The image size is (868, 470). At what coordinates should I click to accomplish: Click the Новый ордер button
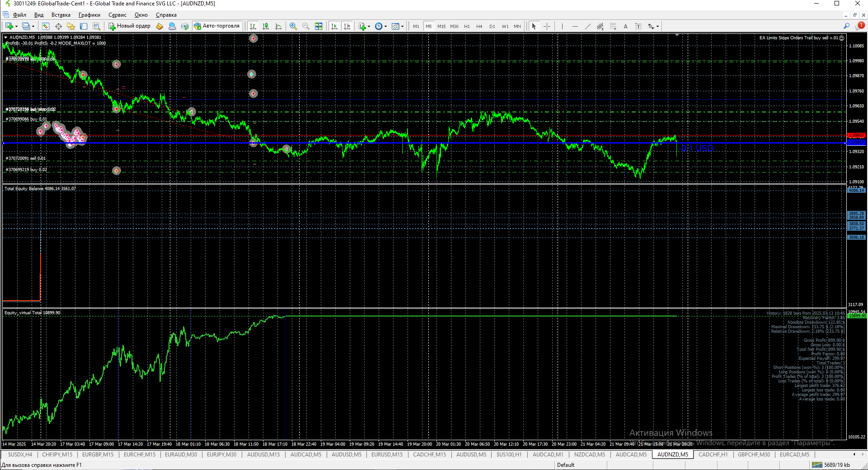130,26
